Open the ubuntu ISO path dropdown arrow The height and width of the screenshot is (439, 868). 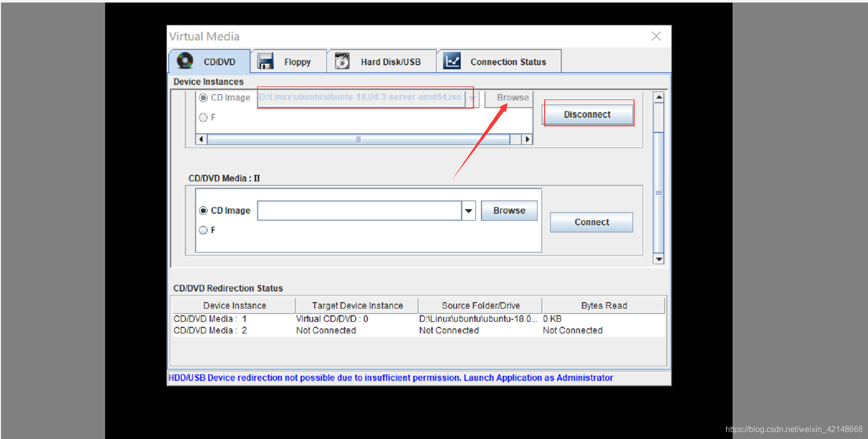coord(472,97)
